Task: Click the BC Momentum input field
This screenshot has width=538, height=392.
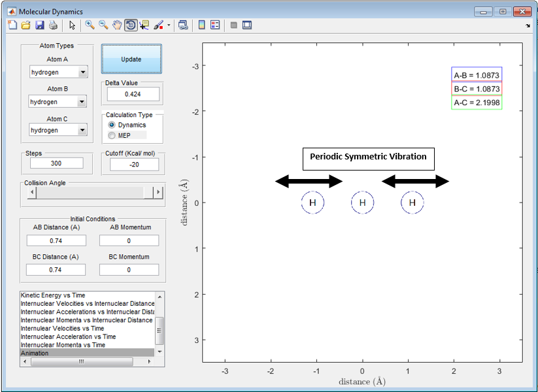Action: coord(129,270)
